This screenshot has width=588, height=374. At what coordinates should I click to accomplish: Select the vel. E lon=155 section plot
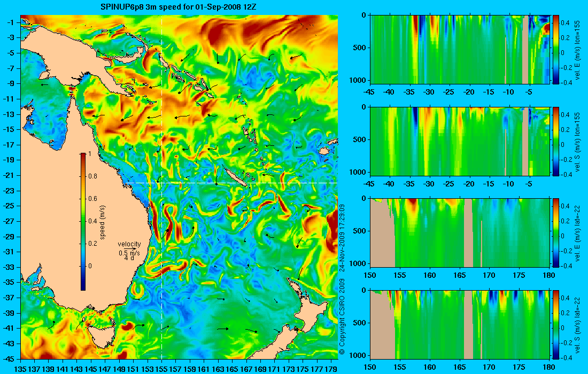[460, 50]
